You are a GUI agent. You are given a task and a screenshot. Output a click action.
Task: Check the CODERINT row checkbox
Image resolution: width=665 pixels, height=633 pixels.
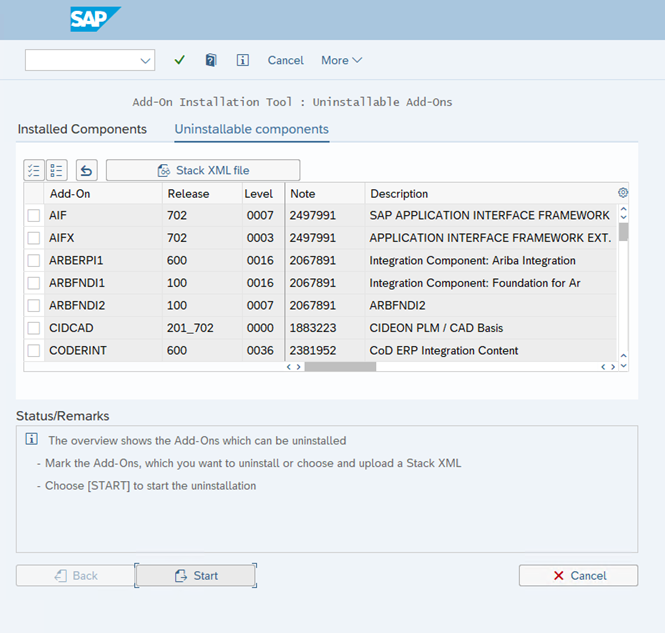click(x=34, y=351)
